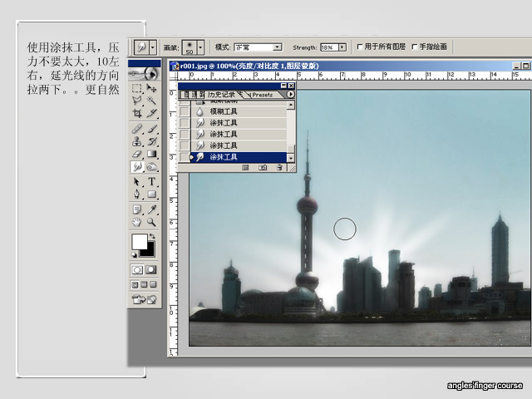Open tool preset picker dropdown arrow
The image size is (532, 399).
pyautogui.click(x=153, y=47)
